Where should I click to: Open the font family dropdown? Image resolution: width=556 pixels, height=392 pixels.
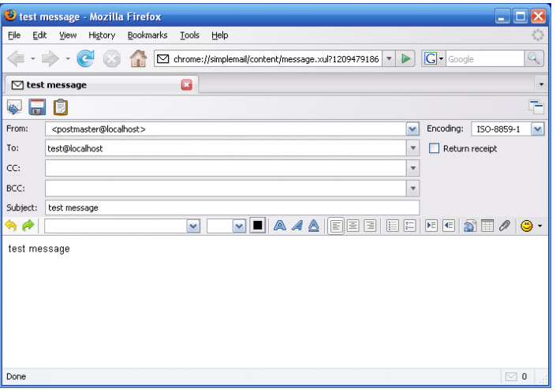click(193, 226)
